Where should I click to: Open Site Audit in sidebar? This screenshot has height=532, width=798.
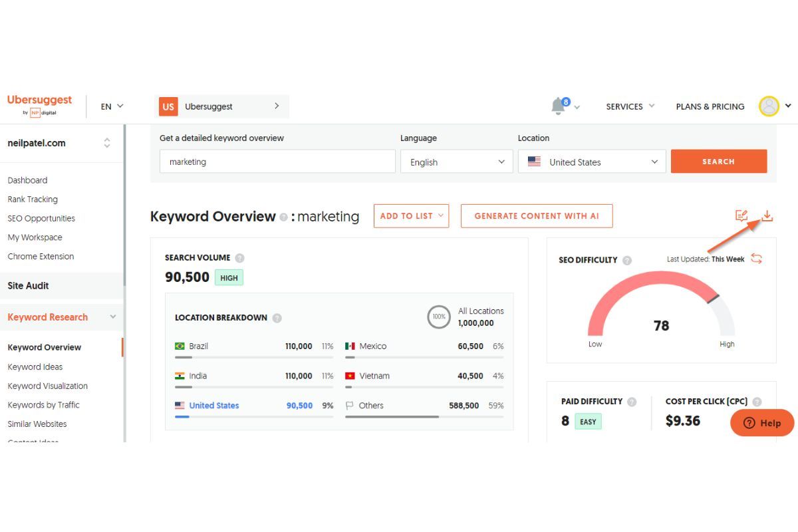click(x=28, y=286)
